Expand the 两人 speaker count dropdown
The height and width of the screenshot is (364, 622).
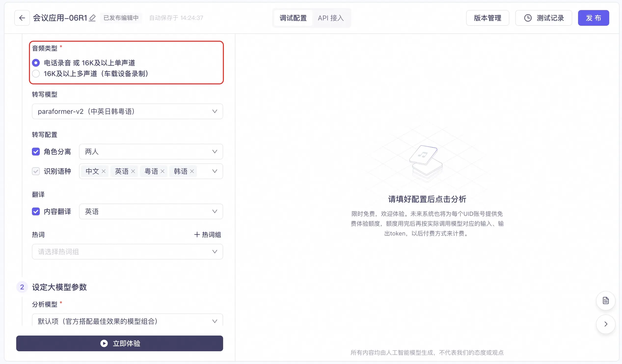(x=151, y=151)
